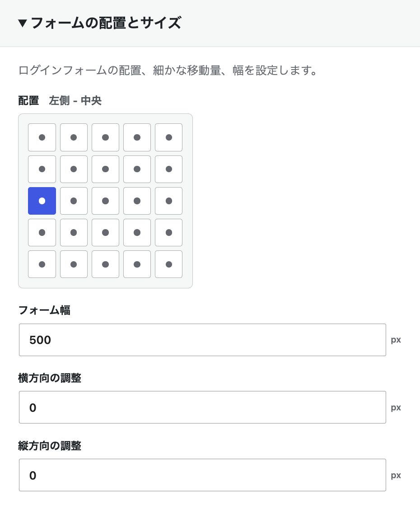Select top row, second column placement cell

tap(74, 137)
